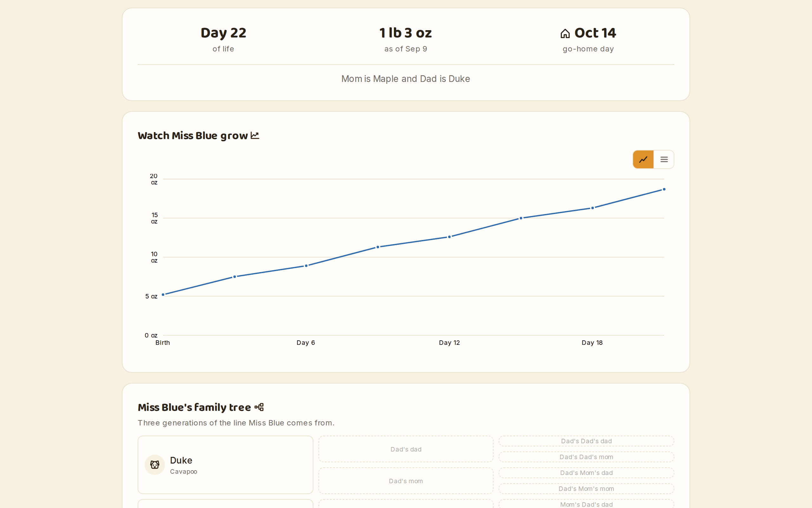Switch to the list view toggle
Screen dimensions: 812x508
(664, 159)
